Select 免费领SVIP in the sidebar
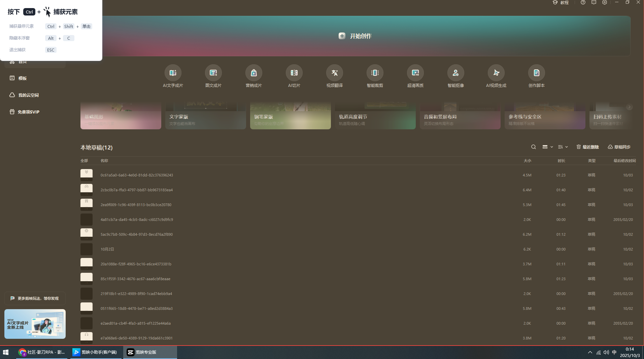The height and width of the screenshot is (359, 644). click(35, 112)
